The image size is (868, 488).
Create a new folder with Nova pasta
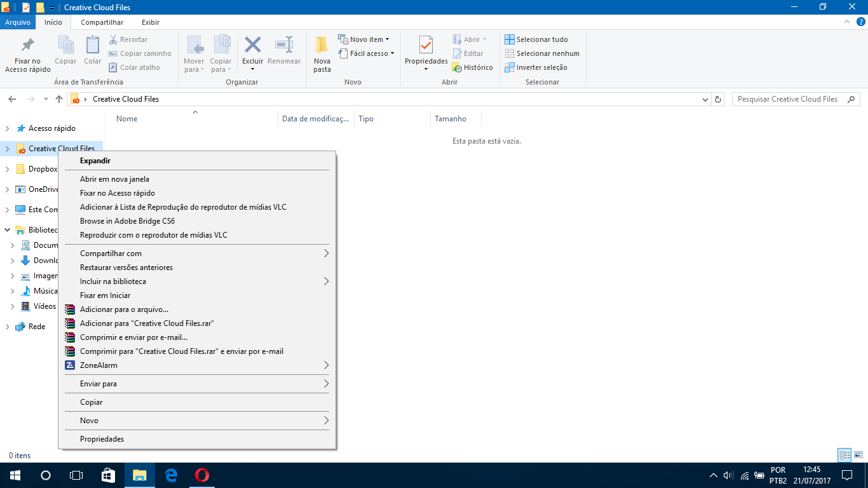(x=322, y=54)
